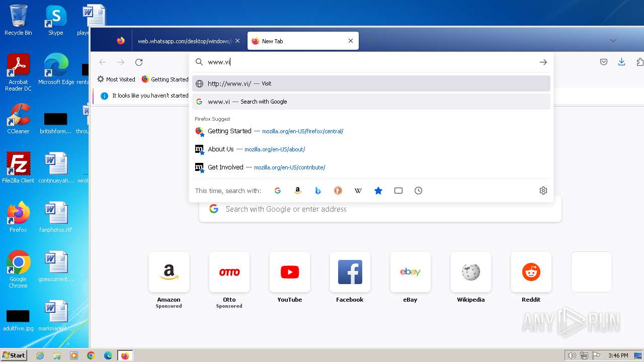Search in open Tabs icon
This screenshot has width=644, height=362.
[x=398, y=191]
